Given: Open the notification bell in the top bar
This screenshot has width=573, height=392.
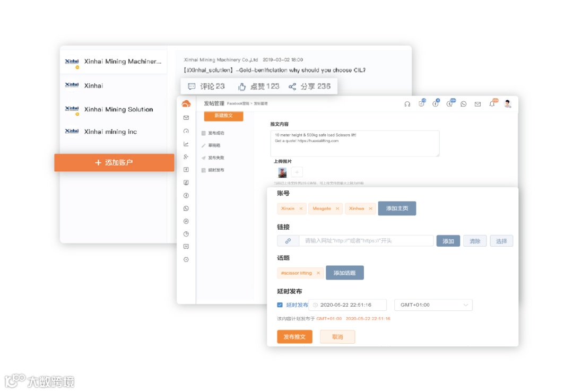Looking at the screenshot, I should coord(492,104).
